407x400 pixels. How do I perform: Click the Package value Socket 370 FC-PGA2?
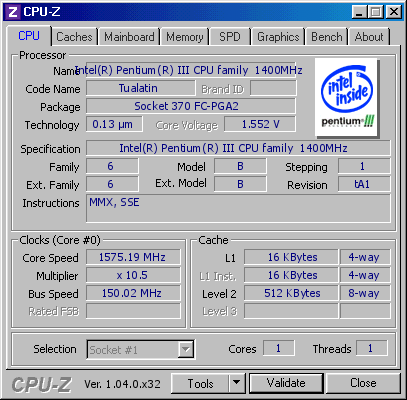pyautogui.click(x=191, y=106)
